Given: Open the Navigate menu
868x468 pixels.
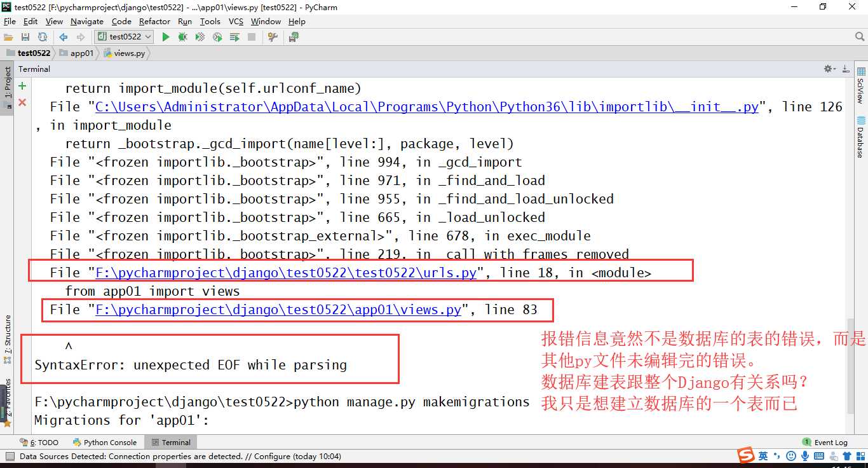Looking at the screenshot, I should 87,21.
